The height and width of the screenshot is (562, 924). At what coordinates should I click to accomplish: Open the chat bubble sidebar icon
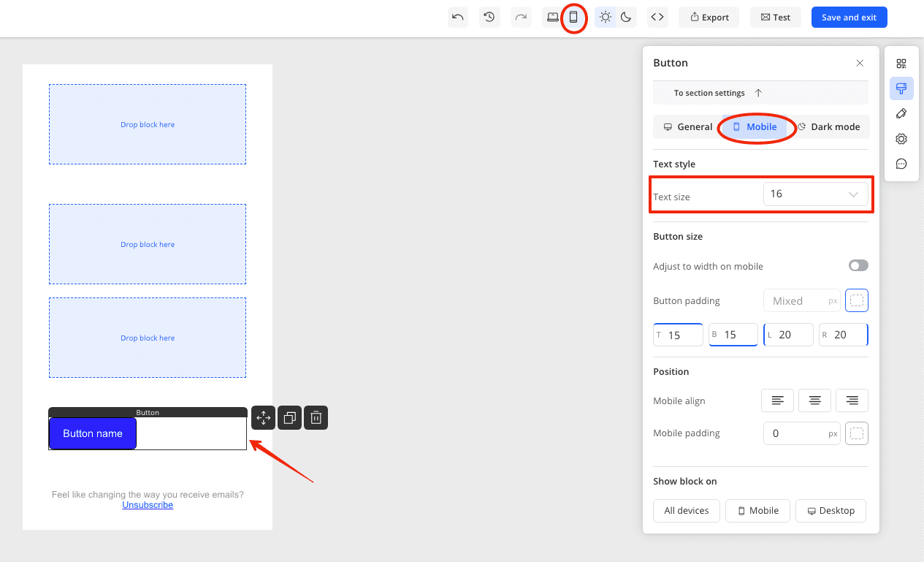click(901, 164)
